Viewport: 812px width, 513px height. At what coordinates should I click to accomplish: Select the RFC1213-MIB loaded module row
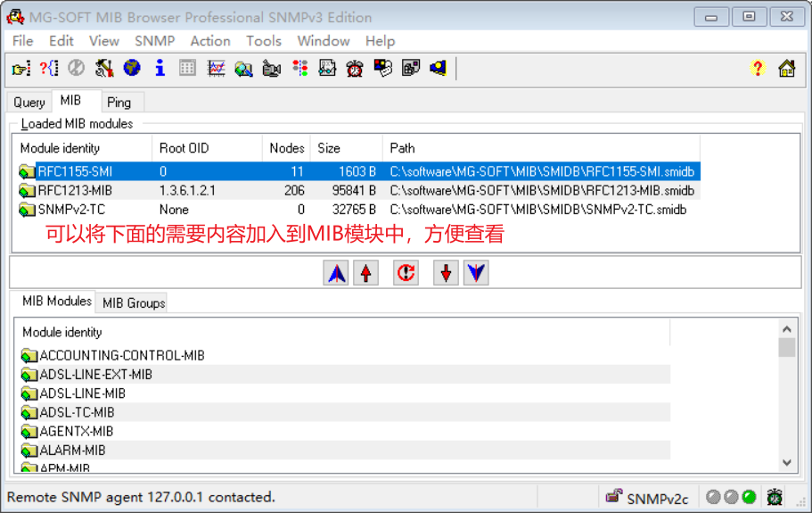coord(359,191)
